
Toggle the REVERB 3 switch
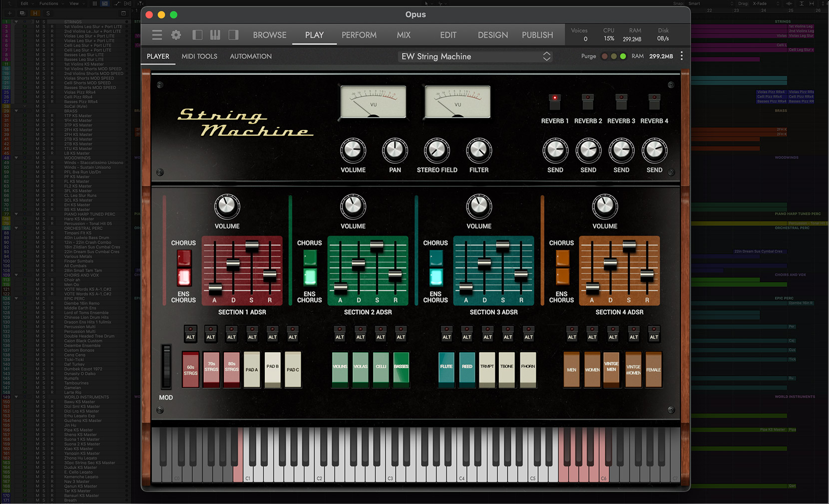pos(621,102)
